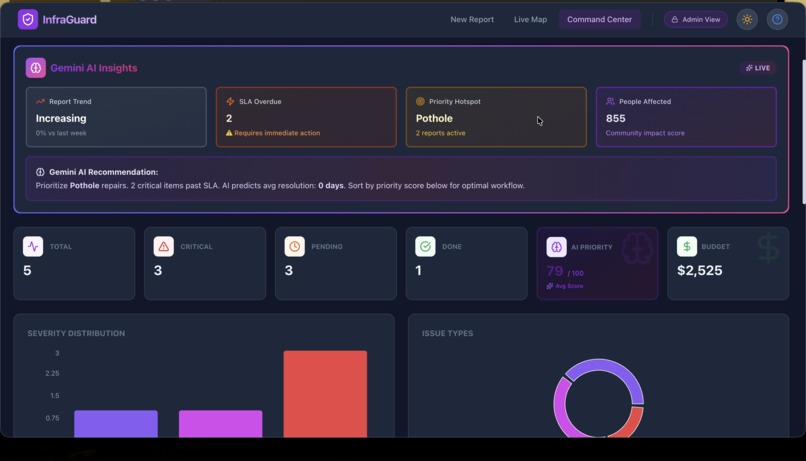Click the Issue Types donut chart
Screen dimensions: 806x461
(x=599, y=398)
